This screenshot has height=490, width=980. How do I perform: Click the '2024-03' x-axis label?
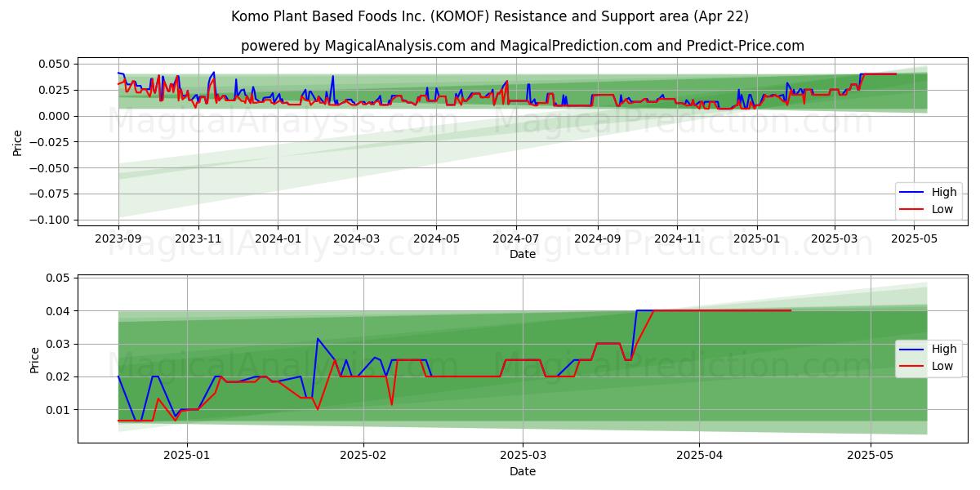[x=357, y=238]
